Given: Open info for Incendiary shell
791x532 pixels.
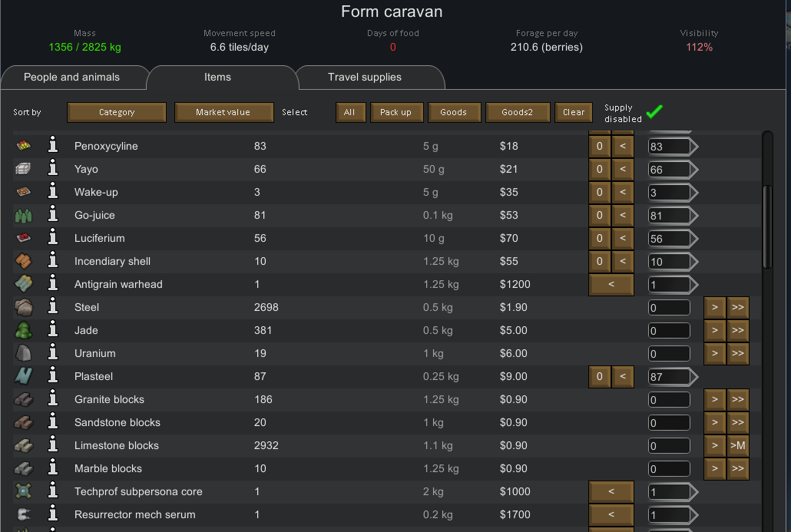Looking at the screenshot, I should [53, 261].
